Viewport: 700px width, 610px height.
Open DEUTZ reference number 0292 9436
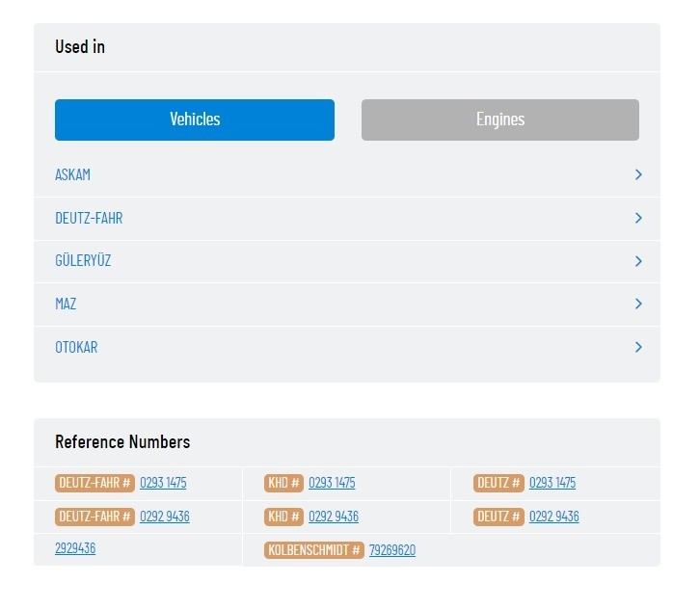pos(554,517)
